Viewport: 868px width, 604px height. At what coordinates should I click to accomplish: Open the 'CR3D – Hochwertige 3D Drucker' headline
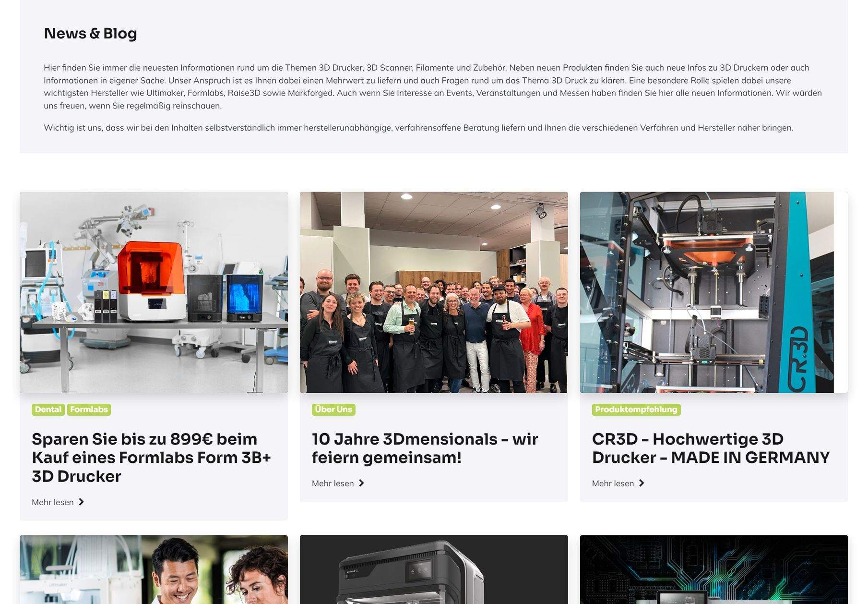[711, 448]
